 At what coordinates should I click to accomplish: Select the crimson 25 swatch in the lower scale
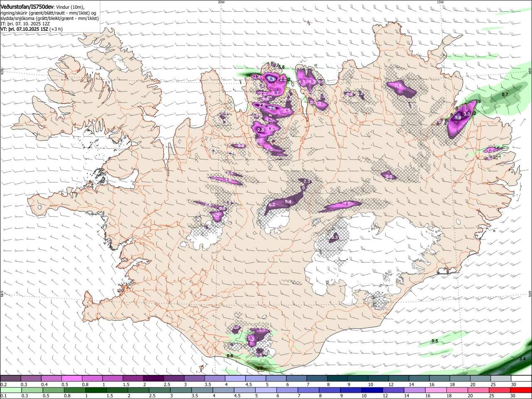[499, 390]
